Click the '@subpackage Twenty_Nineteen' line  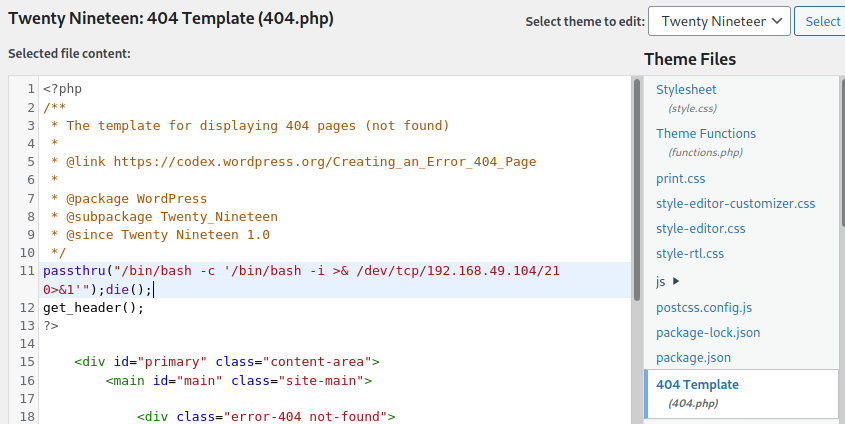(x=164, y=217)
